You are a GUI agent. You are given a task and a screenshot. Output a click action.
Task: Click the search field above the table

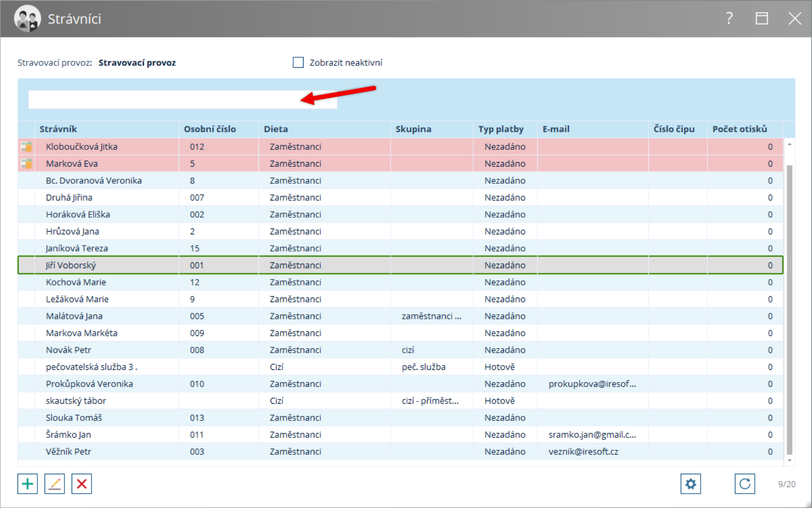[183, 99]
